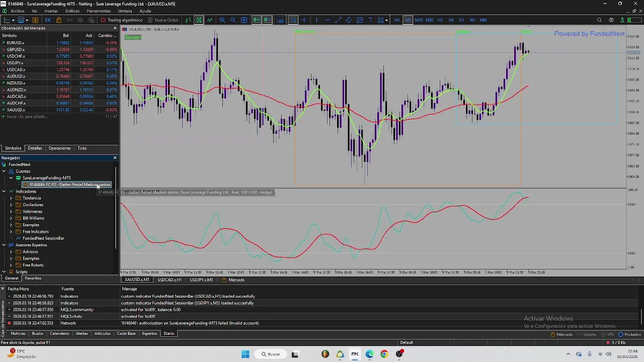Toggle chart auto-scroll icon
The width and height of the screenshot is (644, 362).
coord(257,20)
